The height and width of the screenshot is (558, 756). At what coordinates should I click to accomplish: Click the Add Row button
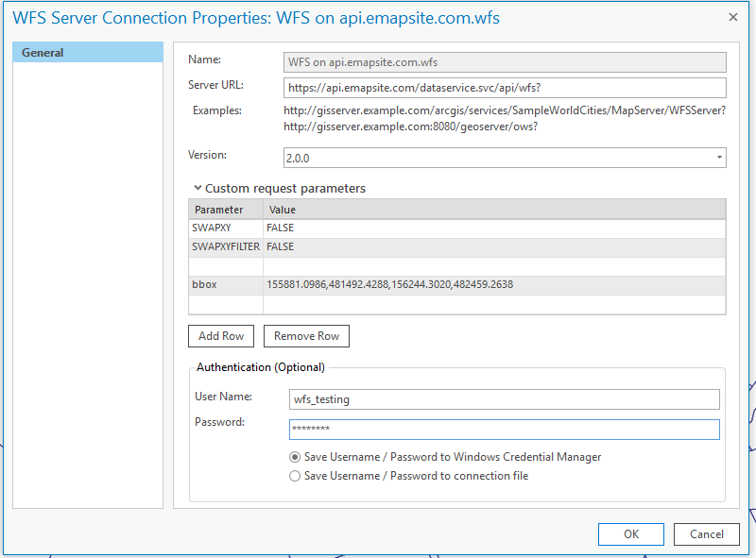pos(221,336)
